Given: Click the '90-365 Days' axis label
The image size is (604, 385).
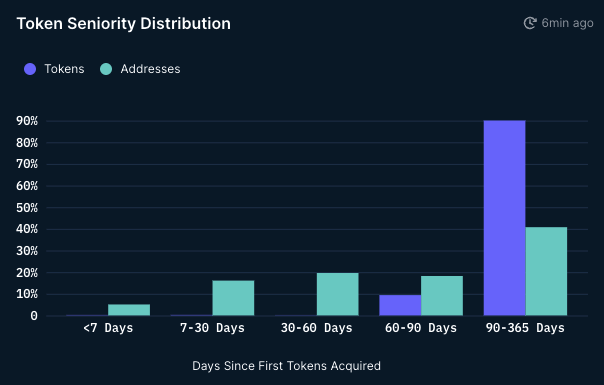Looking at the screenshot, I should [x=525, y=328].
